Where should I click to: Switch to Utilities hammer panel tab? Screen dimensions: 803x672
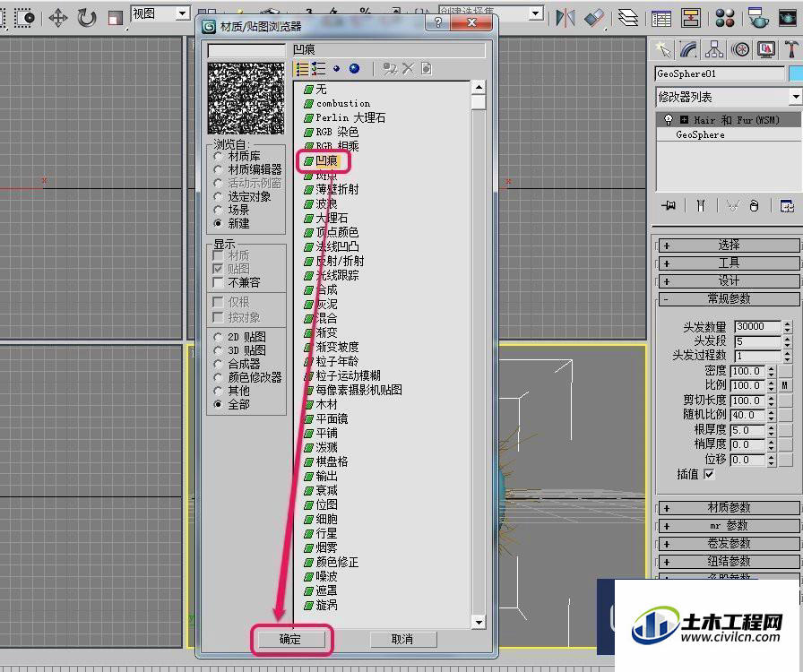(791, 49)
